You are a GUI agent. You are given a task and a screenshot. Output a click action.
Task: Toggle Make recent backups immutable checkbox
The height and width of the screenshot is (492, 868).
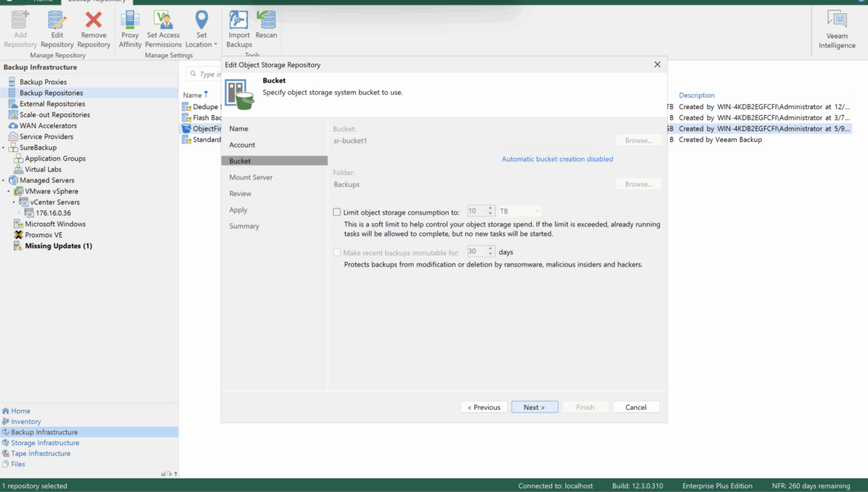click(x=337, y=252)
